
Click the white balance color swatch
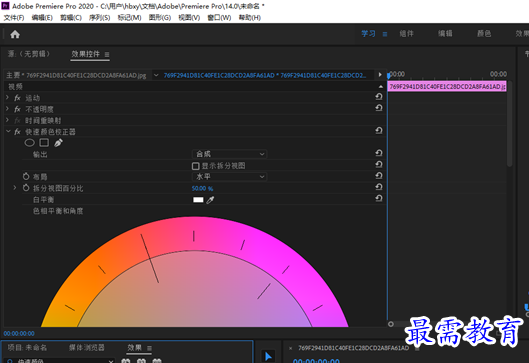tap(198, 200)
